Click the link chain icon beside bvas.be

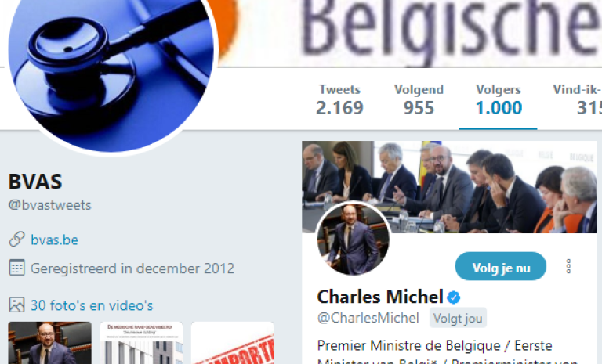17,239
